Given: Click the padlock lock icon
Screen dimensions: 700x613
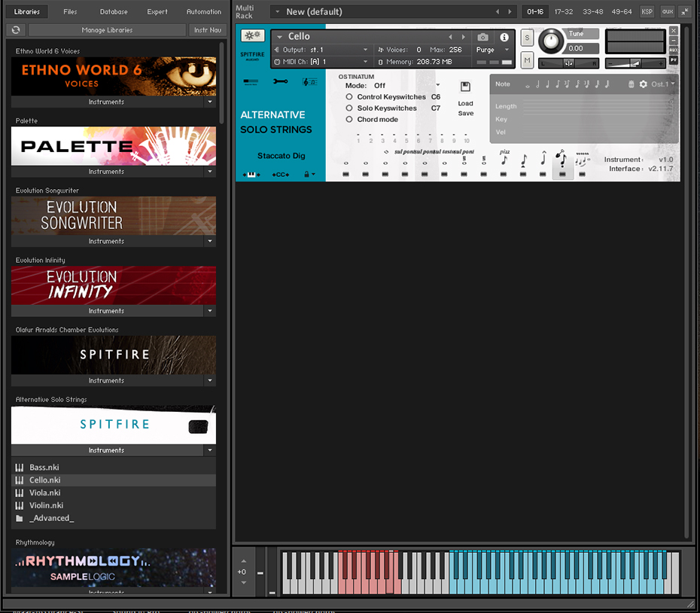Looking at the screenshot, I should pyautogui.click(x=306, y=174).
